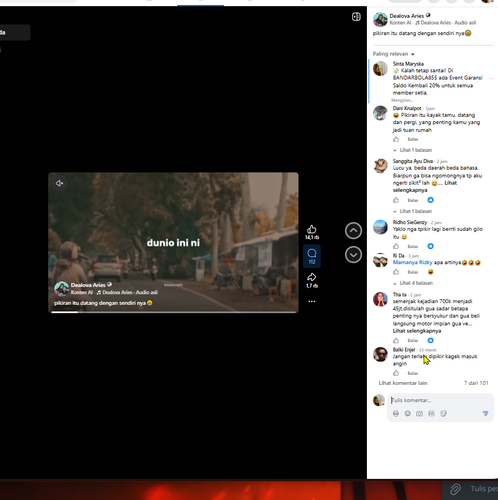
Task: Open Ridho SieGenzy's profile picture
Action: tap(380, 227)
